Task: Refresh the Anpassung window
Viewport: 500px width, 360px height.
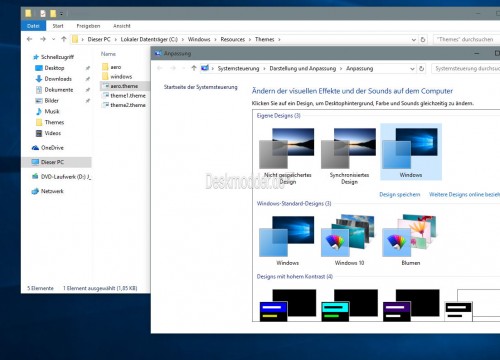Action: pyautogui.click(x=421, y=68)
